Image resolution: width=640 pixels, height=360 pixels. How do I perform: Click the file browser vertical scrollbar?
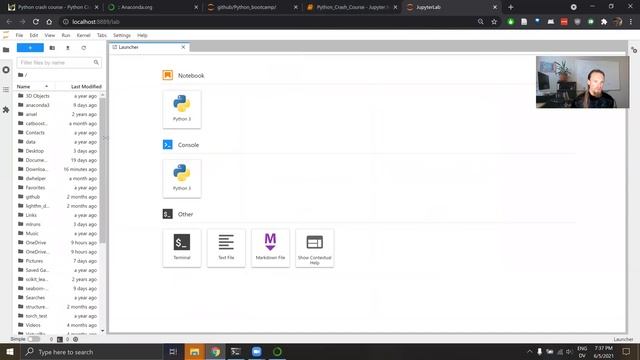(102, 170)
